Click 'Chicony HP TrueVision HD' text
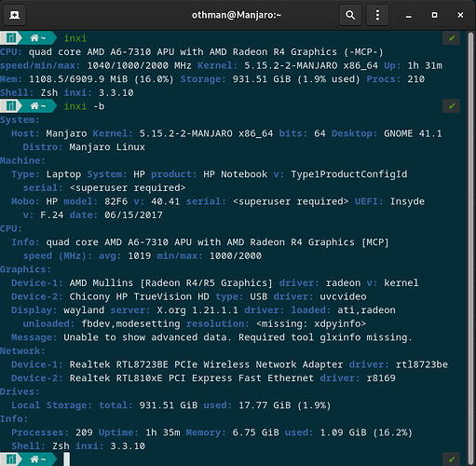The image size is (476, 466). click(139, 296)
